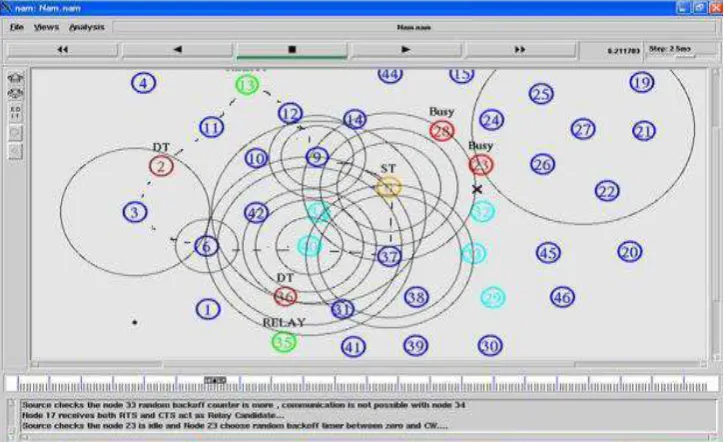Select node 41
The width and height of the screenshot is (727, 442).
[353, 346]
